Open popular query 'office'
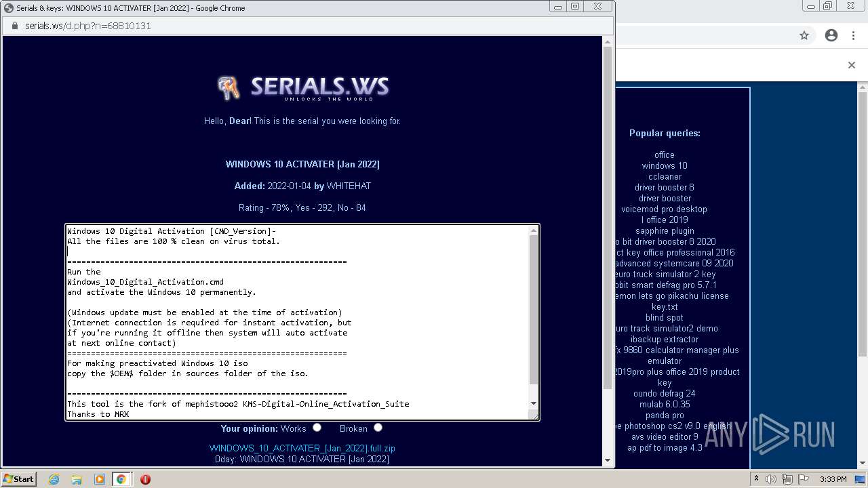Image resolution: width=868 pixels, height=488 pixels. tap(665, 155)
